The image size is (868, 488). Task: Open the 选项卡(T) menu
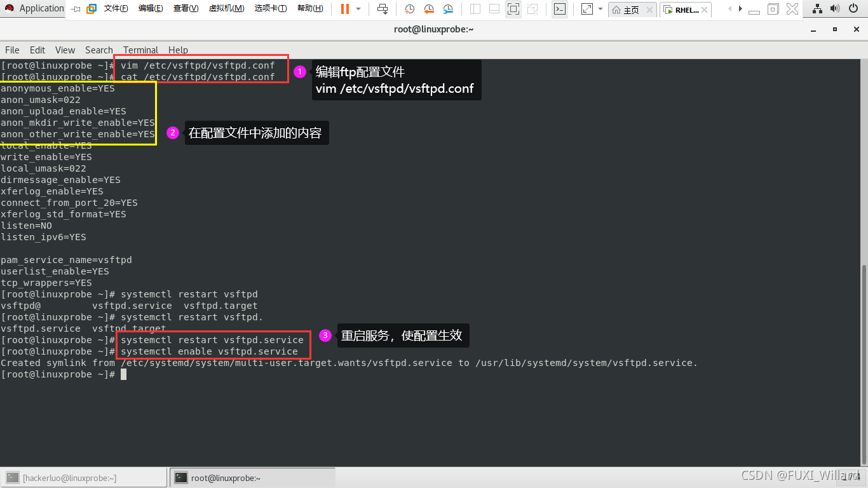[271, 9]
